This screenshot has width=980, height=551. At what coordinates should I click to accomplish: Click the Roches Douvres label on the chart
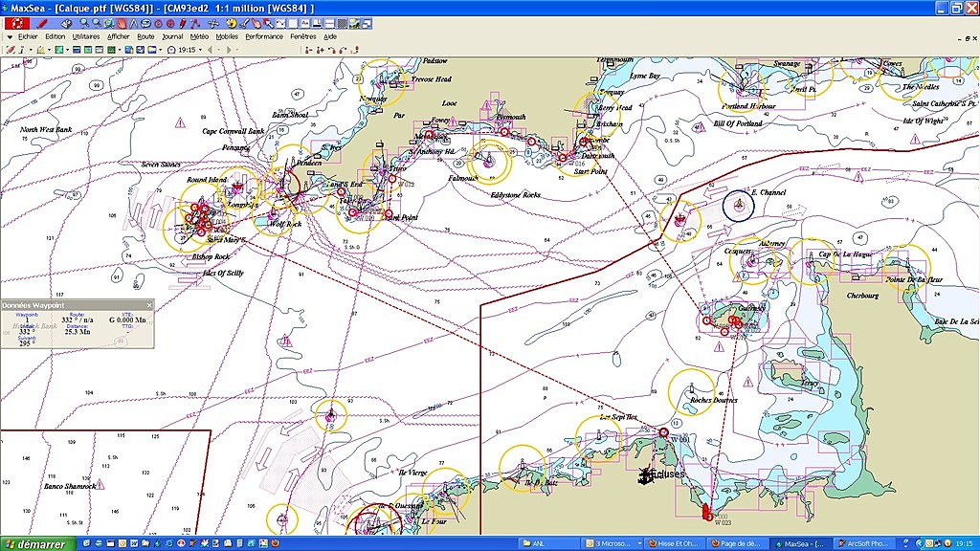pyautogui.click(x=714, y=400)
